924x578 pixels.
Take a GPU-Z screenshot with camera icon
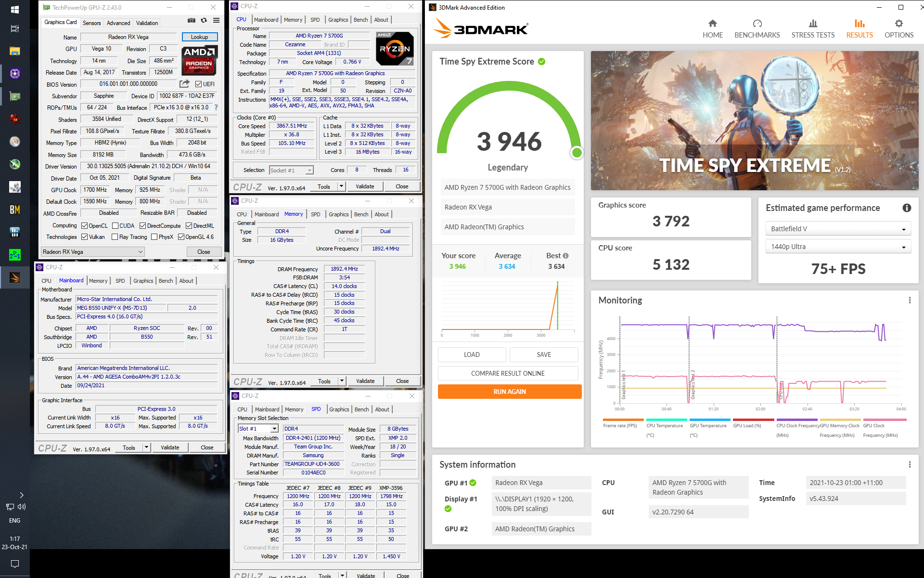(x=192, y=21)
